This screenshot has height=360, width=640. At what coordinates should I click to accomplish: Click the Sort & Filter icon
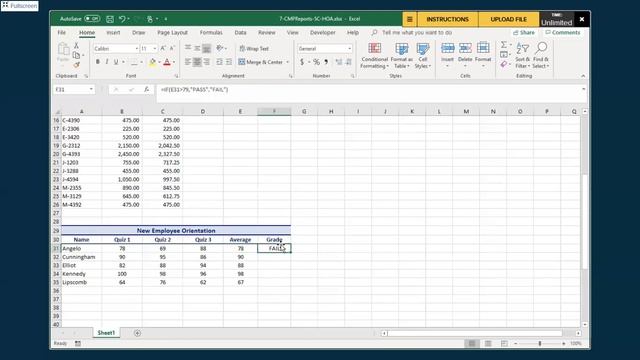point(522,49)
